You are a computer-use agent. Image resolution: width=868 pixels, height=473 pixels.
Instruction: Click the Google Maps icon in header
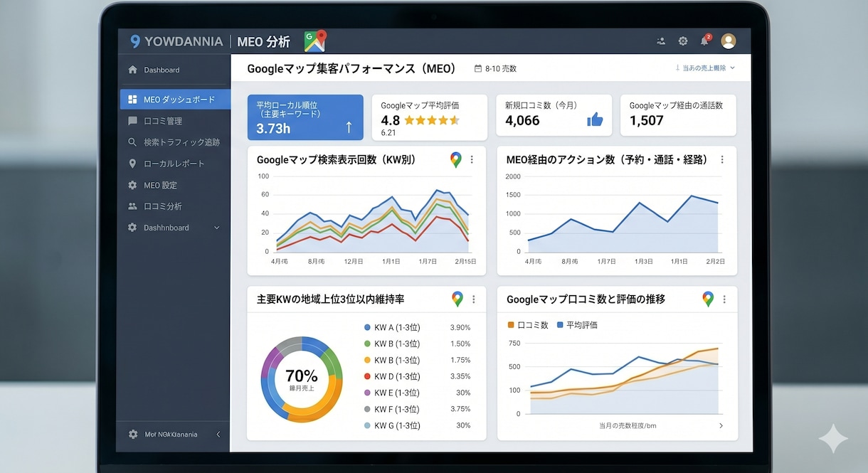314,41
